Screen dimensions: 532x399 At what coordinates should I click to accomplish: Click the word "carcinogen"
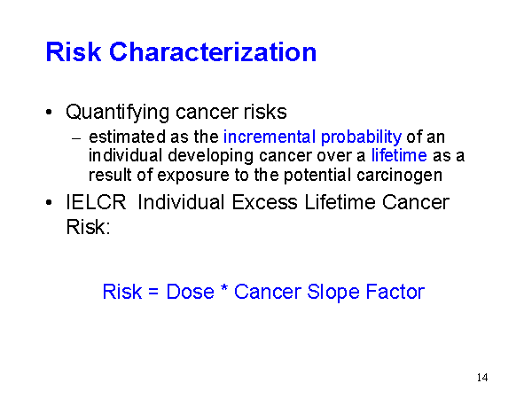pyautogui.click(x=403, y=175)
